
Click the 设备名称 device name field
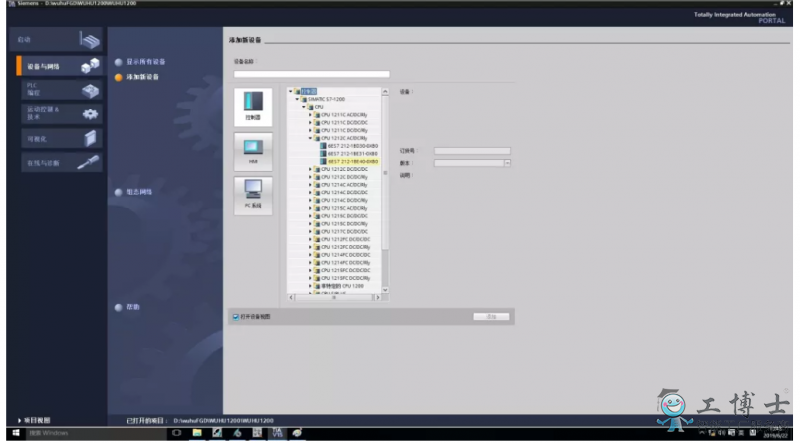[x=311, y=74]
